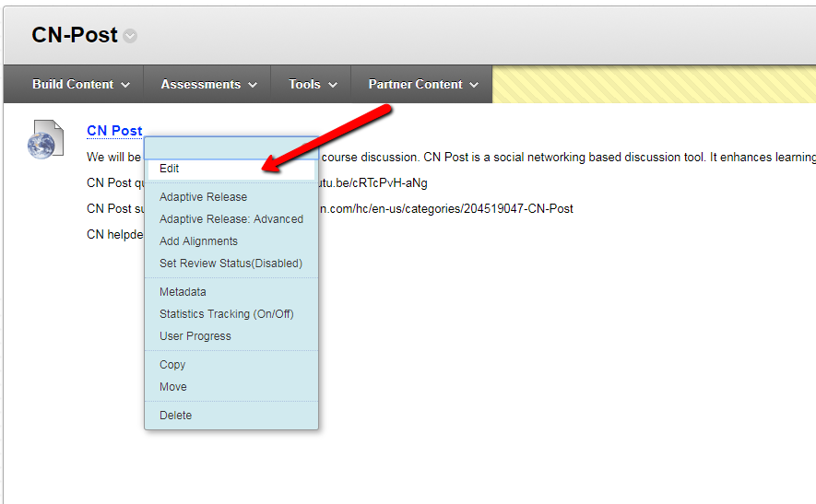Open the Assessments dropdown menu
This screenshot has width=816, height=504.
208,84
